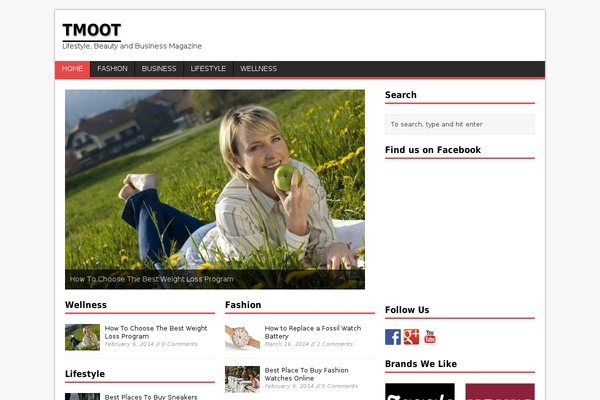
Task: Read Best Place To Buy Fashion Watches Online
Action: click(307, 374)
